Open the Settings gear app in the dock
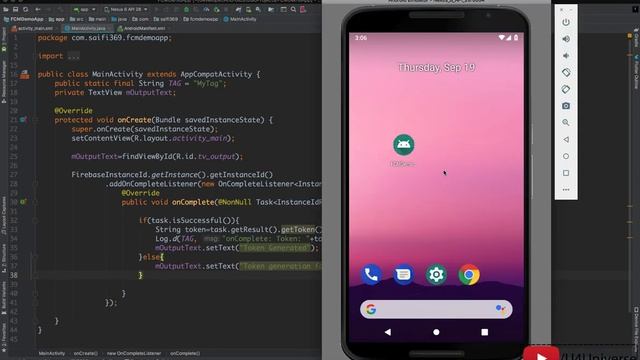The image size is (640, 360). coord(436,275)
